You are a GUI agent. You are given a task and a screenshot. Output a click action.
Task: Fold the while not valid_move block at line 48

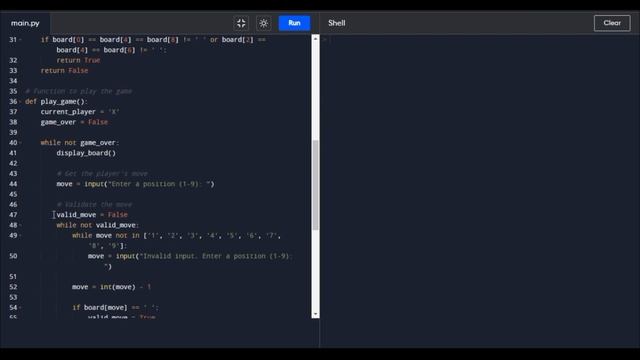(20, 225)
